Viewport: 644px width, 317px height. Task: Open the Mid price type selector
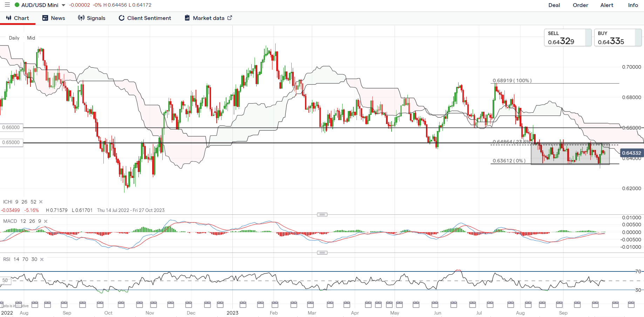(x=31, y=38)
